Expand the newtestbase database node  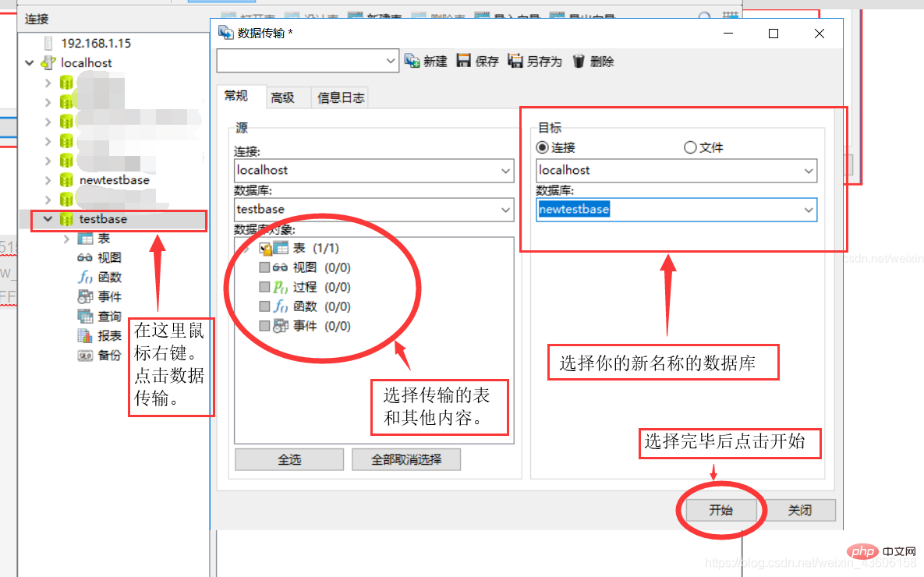48,180
